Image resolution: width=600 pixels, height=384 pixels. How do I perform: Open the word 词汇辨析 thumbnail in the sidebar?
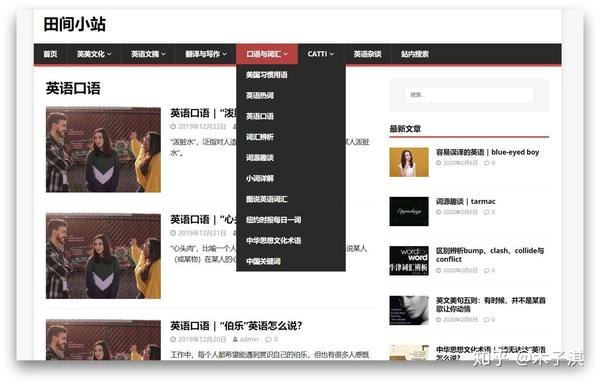coord(409,261)
